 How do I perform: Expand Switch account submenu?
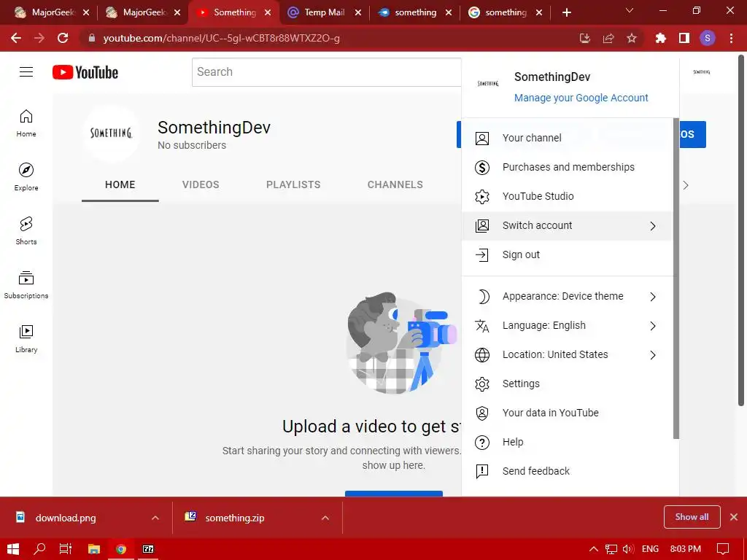pos(653,226)
